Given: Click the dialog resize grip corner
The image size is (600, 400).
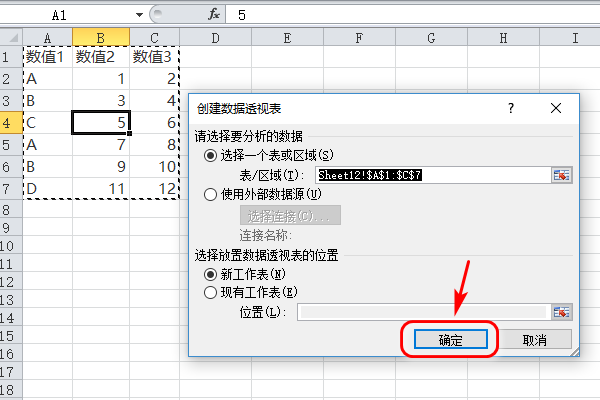Looking at the screenshot, I should coord(575,352).
